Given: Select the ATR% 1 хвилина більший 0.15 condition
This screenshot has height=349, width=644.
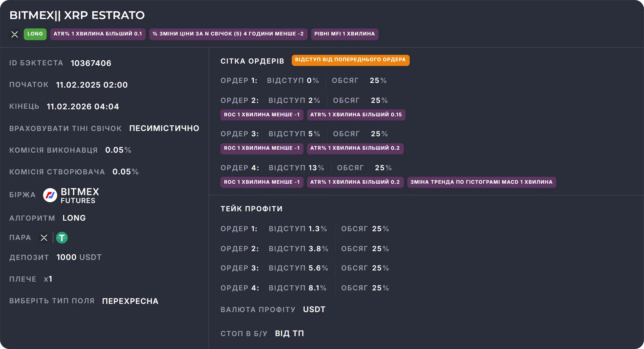Looking at the screenshot, I should pyautogui.click(x=356, y=115).
